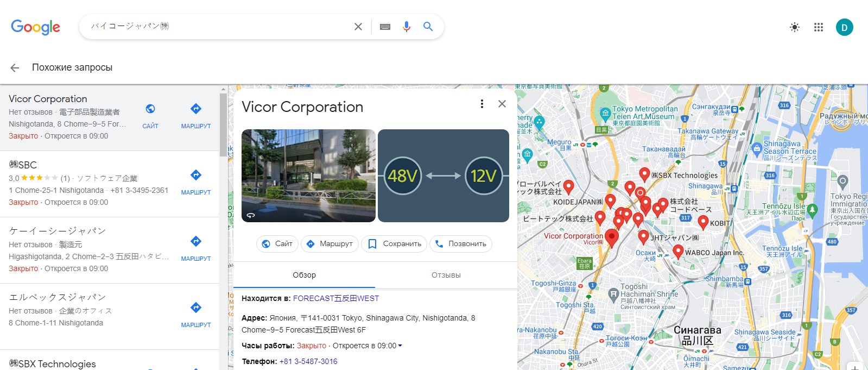Viewport: 868px width, 370px height.
Task: Click the ㈱SBX Technologies map pin
Action: pyautogui.click(x=644, y=174)
